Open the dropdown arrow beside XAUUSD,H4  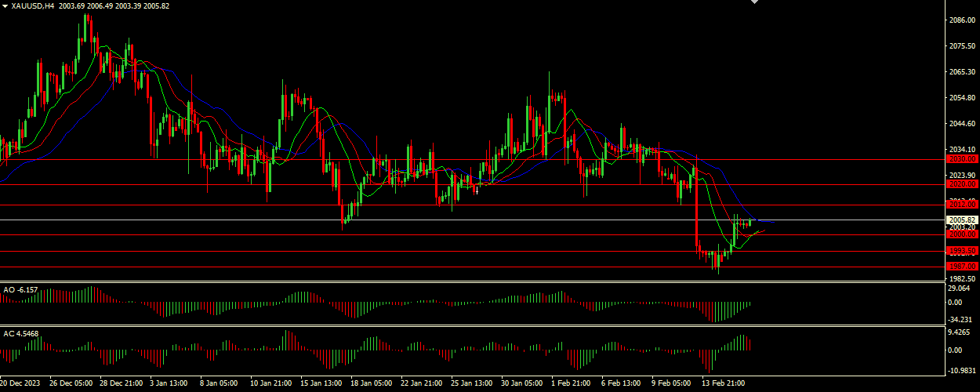pos(5,5)
